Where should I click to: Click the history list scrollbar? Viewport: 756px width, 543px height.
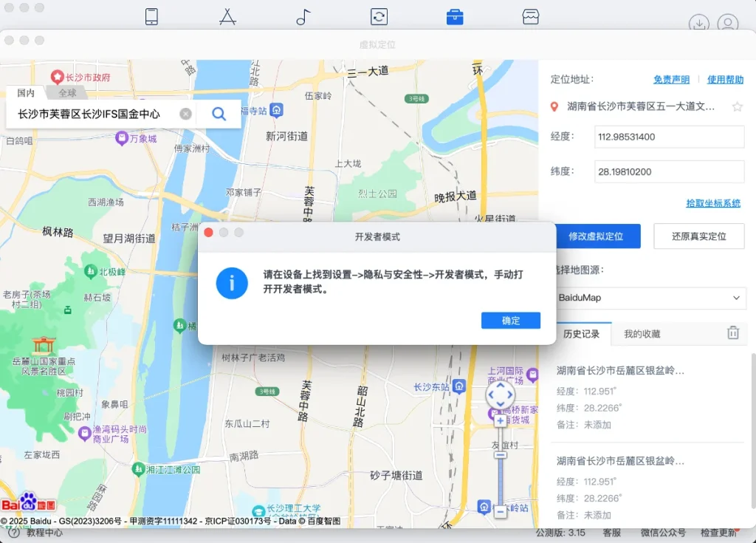pyautogui.click(x=753, y=429)
